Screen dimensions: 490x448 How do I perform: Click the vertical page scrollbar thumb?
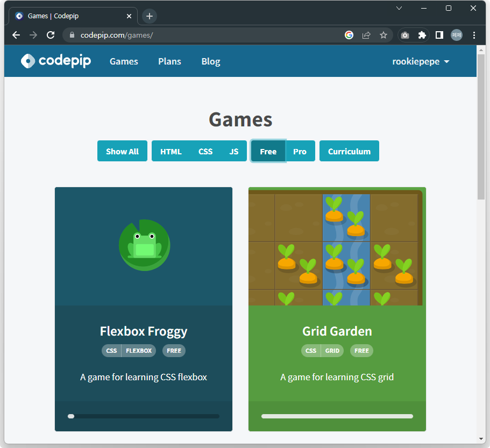tap(481, 126)
